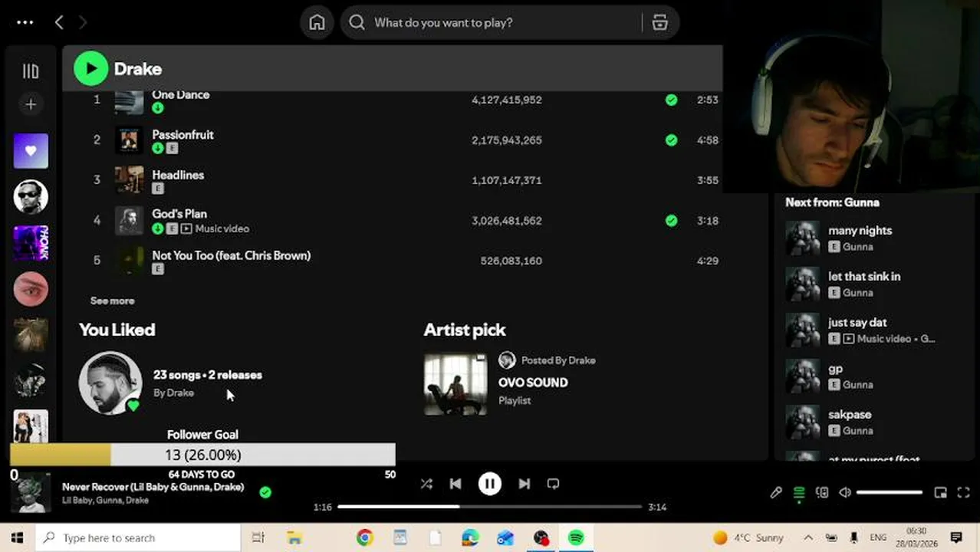This screenshot has height=552, width=980.
Task: Toggle saved checkmark for God's Plan
Action: tap(671, 221)
